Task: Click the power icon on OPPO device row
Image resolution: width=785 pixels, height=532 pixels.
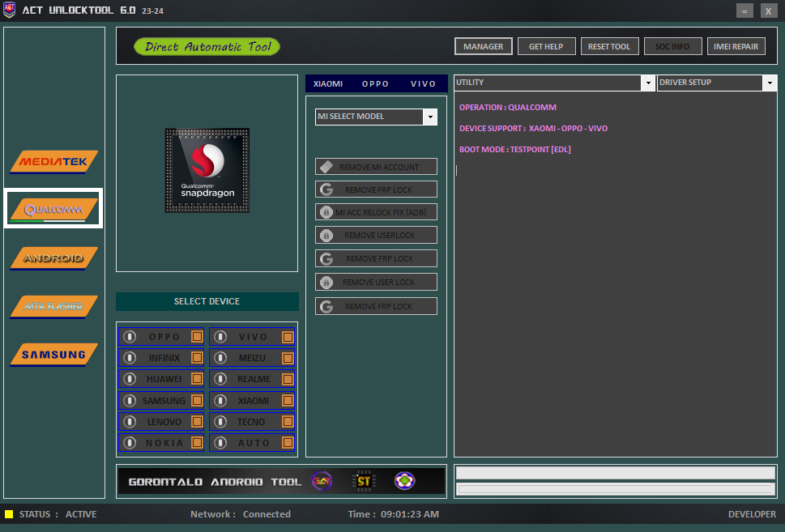Action: coord(130,337)
